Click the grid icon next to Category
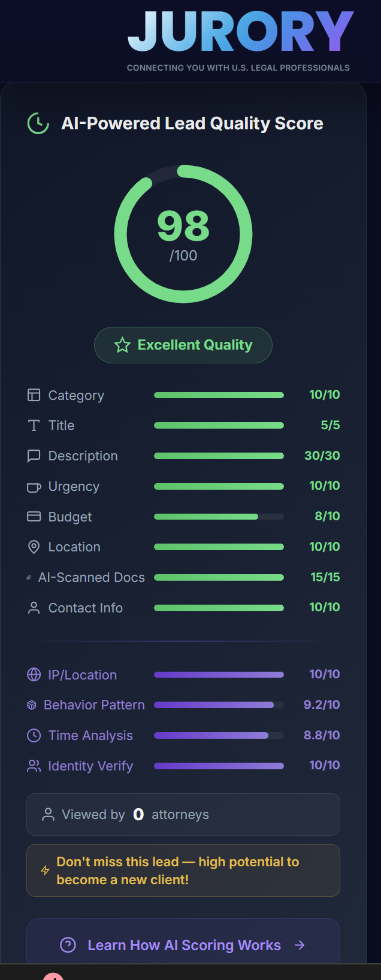The height and width of the screenshot is (980, 381). click(x=33, y=395)
